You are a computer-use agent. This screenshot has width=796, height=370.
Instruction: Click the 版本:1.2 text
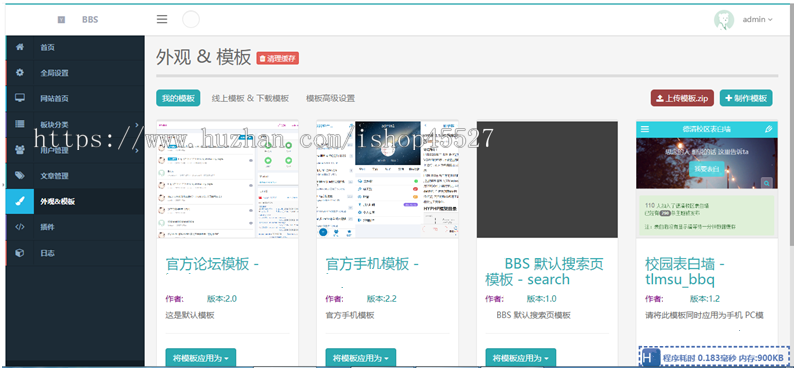pyautogui.click(x=705, y=298)
